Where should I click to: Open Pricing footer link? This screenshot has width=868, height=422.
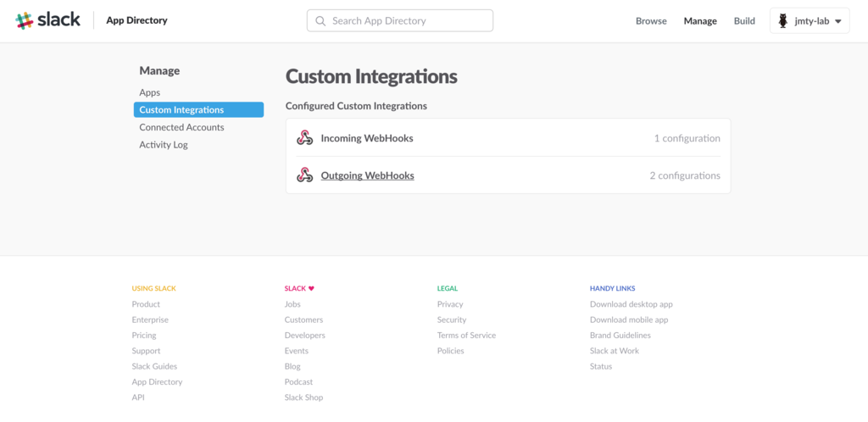pyautogui.click(x=144, y=336)
